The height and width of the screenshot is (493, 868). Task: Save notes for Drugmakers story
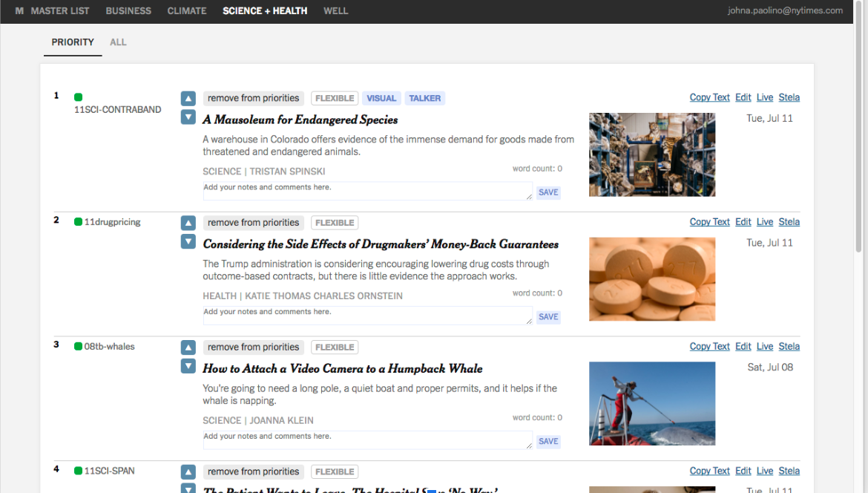pos(548,317)
